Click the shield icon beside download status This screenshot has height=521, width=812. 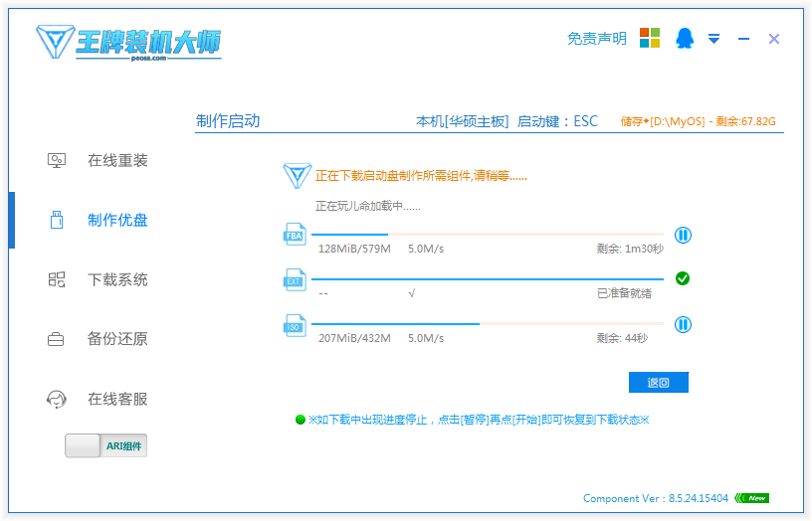pos(297,176)
